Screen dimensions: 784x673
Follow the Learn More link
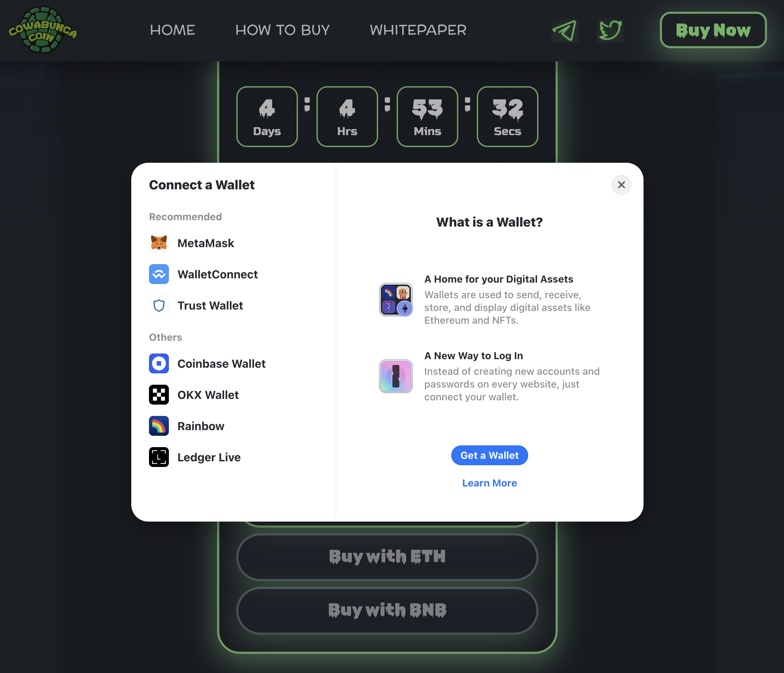pyautogui.click(x=489, y=483)
